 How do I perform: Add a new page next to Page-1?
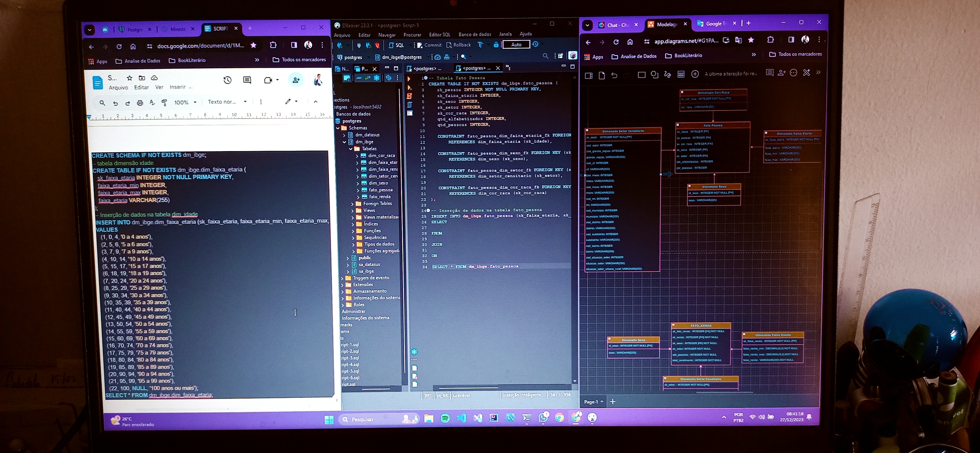tap(612, 402)
